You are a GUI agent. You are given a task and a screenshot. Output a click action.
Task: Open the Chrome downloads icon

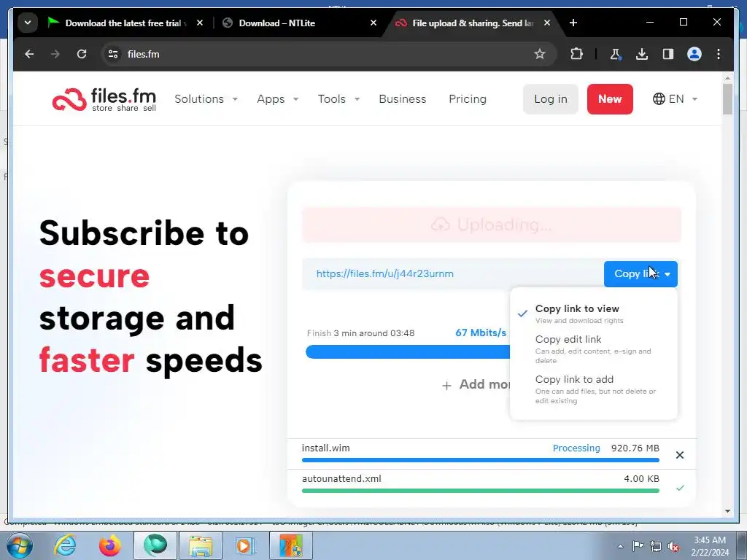coord(642,54)
